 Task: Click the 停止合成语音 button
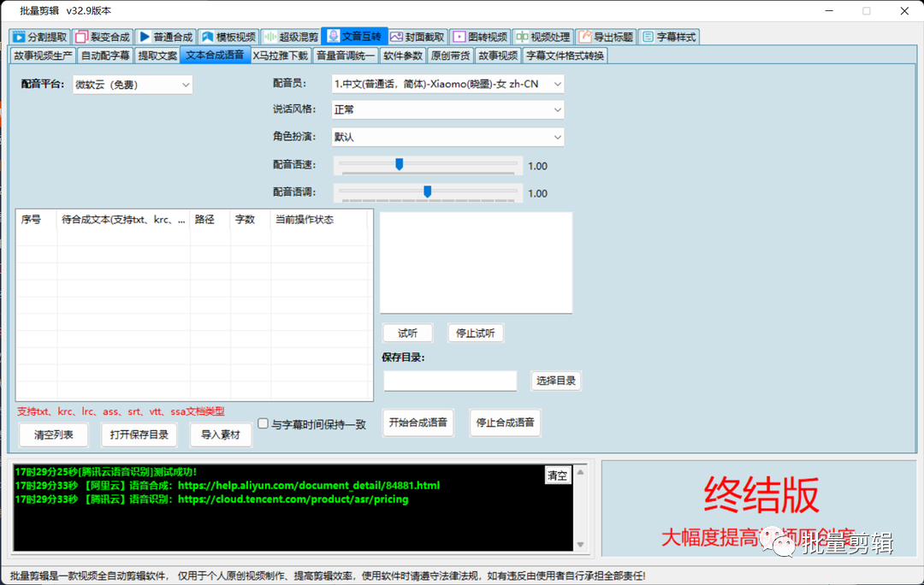tap(505, 422)
